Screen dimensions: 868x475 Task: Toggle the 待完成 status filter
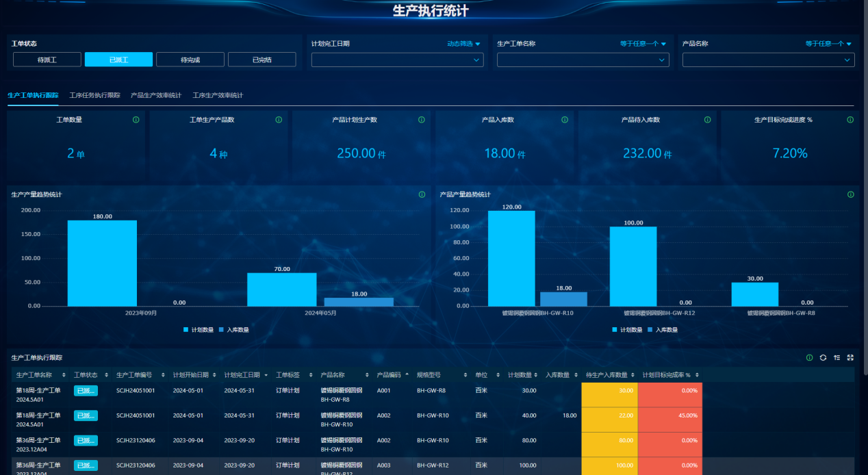click(190, 60)
